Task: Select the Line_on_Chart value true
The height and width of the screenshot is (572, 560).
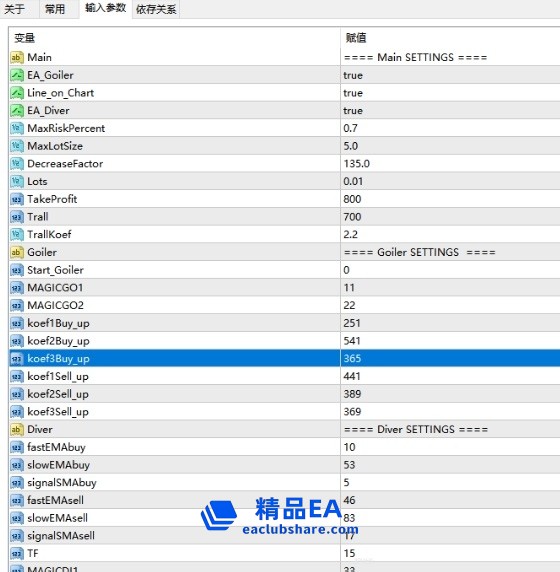Action: pos(353,93)
